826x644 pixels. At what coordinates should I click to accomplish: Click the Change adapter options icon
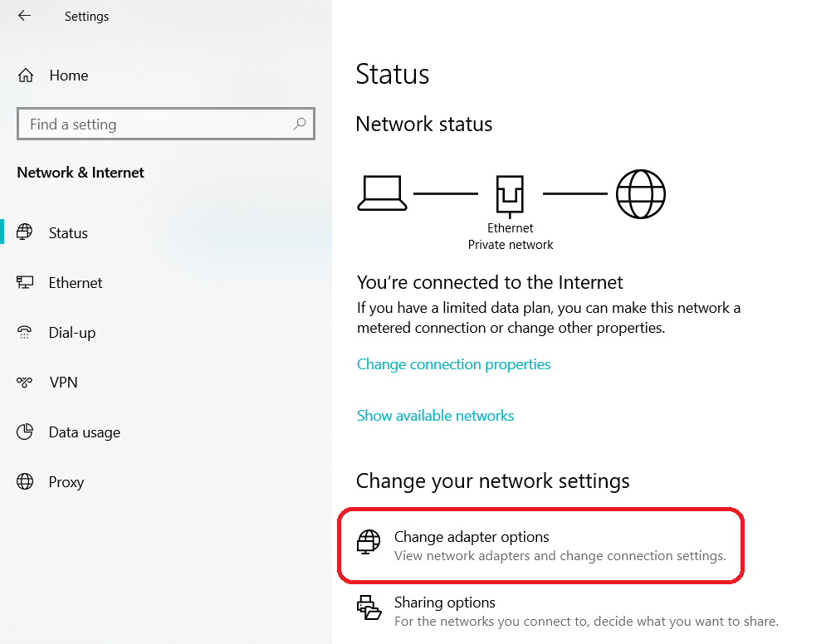368,543
